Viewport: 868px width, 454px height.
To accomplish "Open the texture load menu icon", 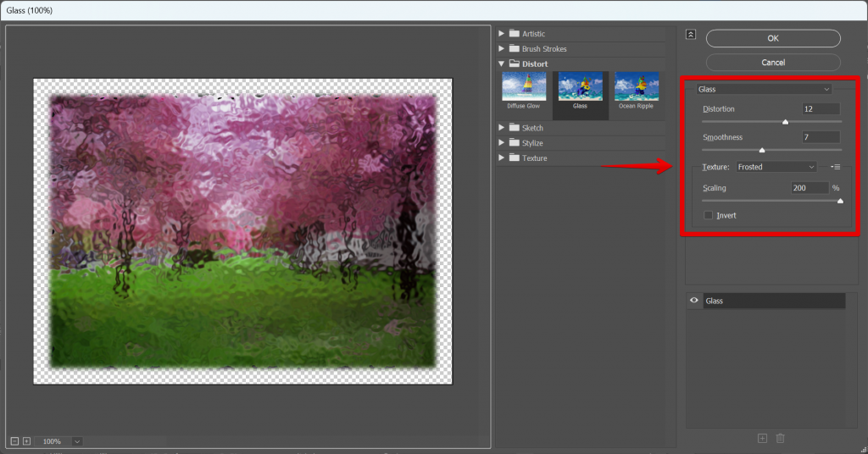I will (835, 167).
